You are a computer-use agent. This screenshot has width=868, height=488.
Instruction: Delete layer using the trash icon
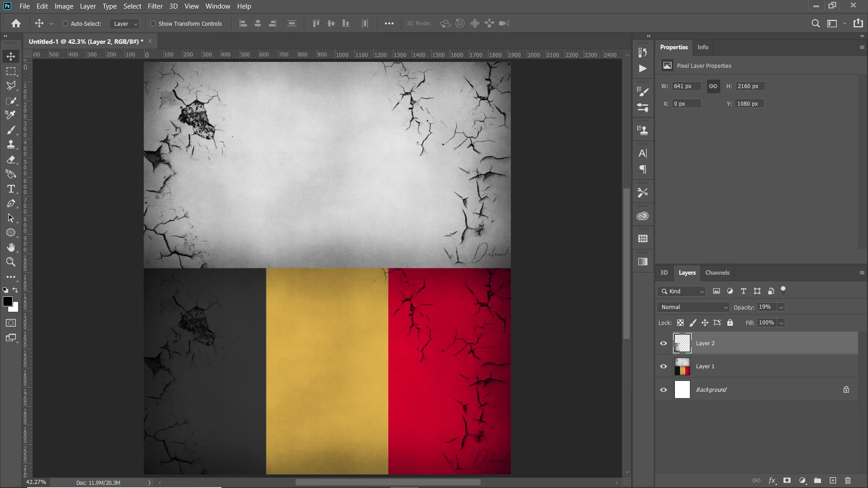(x=848, y=480)
